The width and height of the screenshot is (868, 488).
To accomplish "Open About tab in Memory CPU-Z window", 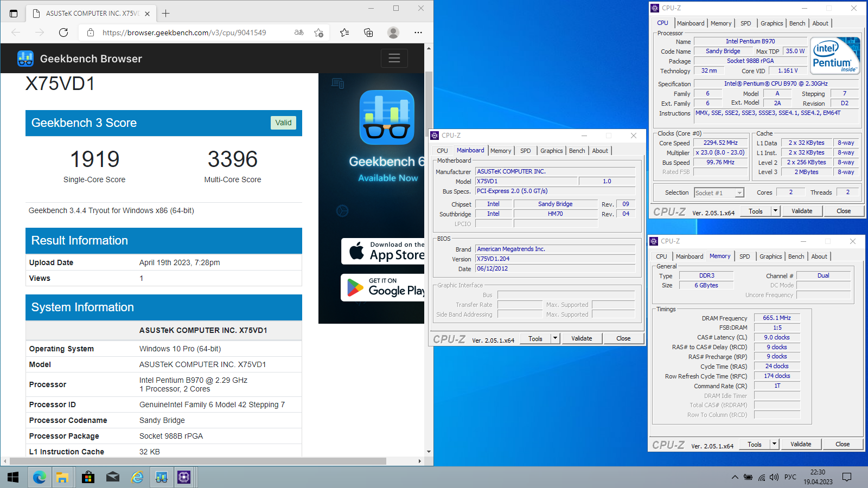I will click(819, 256).
